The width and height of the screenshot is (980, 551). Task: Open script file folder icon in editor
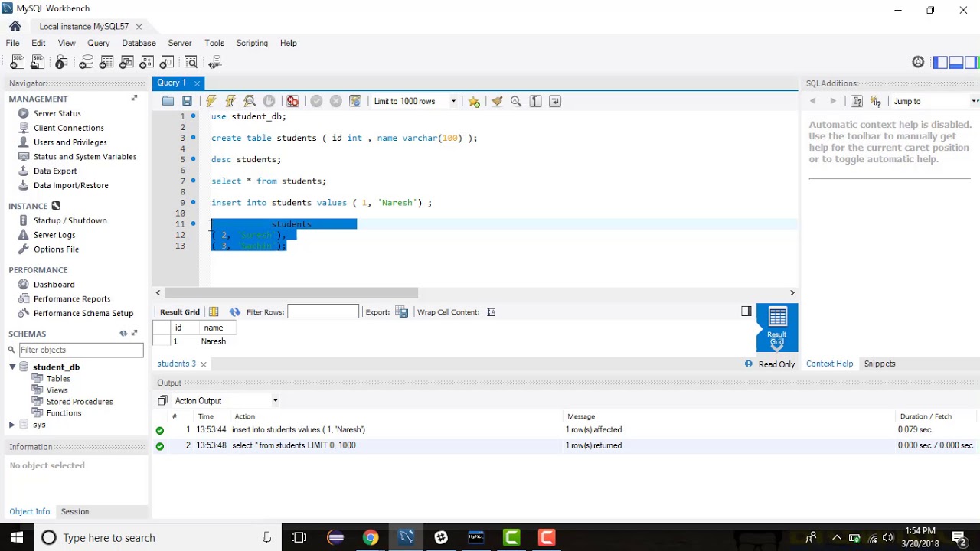pos(168,101)
